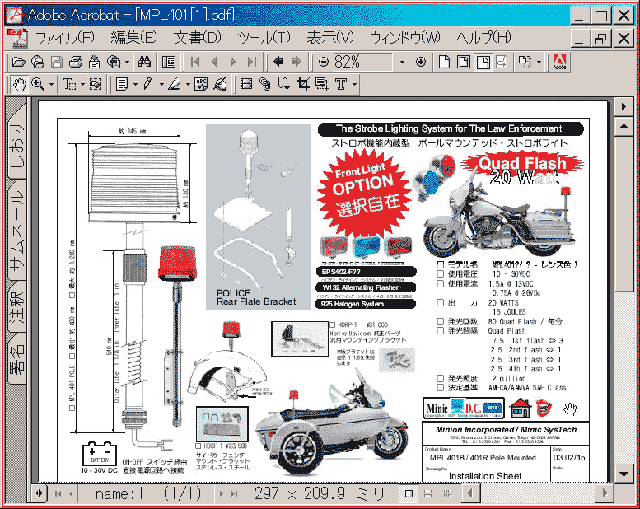
Task: Switch to the サムネール thumbnails tab
Action: click(x=17, y=231)
